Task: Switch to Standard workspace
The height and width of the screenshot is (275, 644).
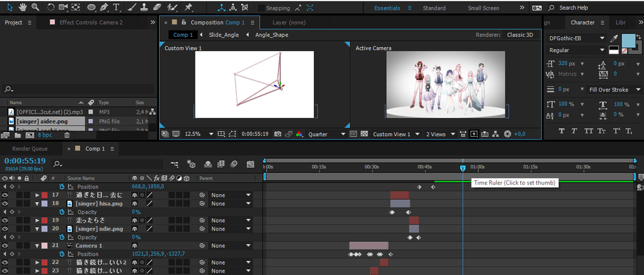Action: click(434, 8)
